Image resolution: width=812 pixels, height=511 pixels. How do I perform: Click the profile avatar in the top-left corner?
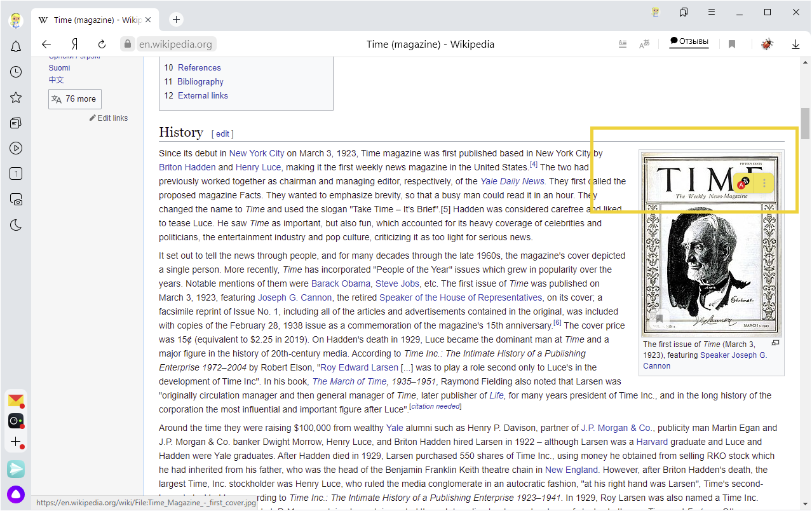click(x=16, y=20)
